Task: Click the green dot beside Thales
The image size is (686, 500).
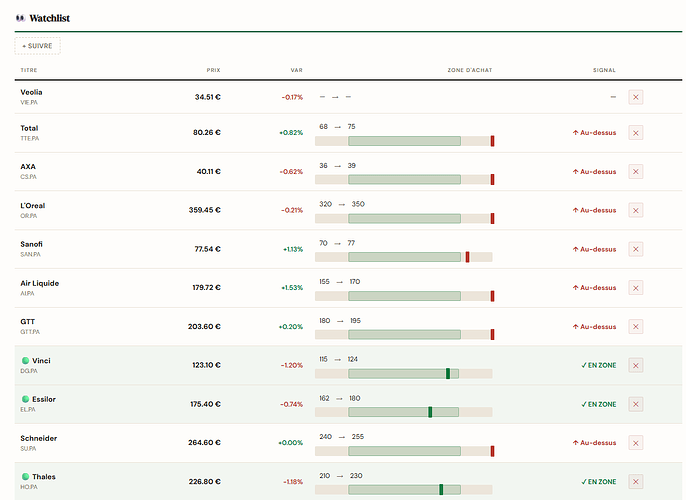Action: (25, 476)
